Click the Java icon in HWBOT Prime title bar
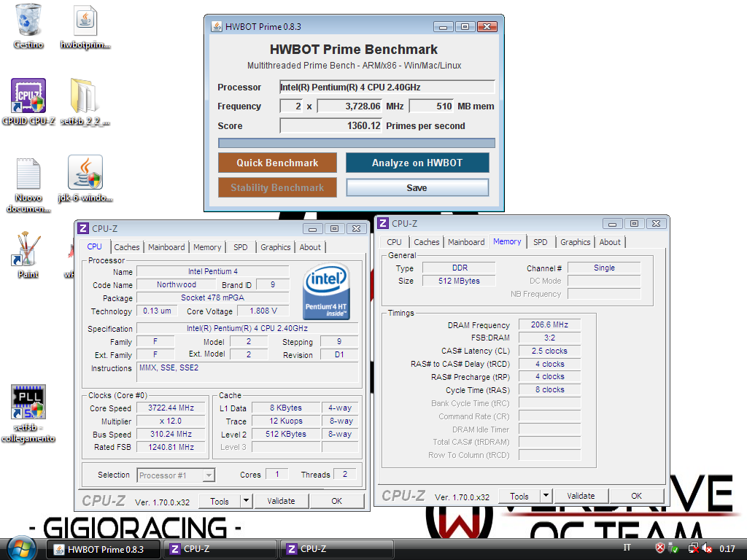Viewport: 747px width, 560px height. pos(217,26)
